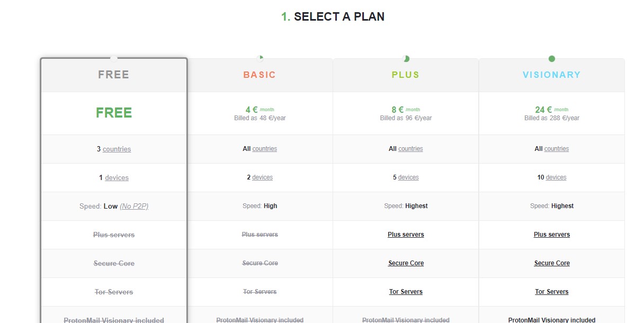Image resolution: width=644 pixels, height=323 pixels.
Task: Click the large green FREE price text
Action: click(114, 113)
